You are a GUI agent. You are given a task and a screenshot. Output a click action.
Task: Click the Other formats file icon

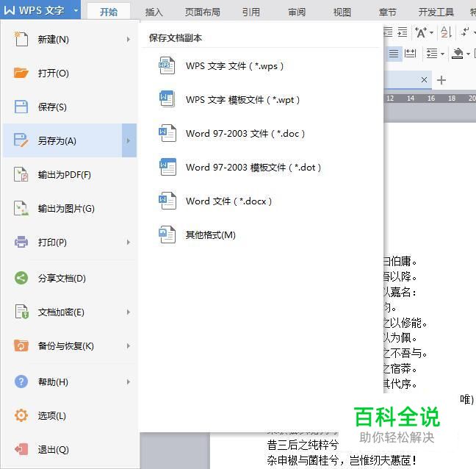coord(167,234)
